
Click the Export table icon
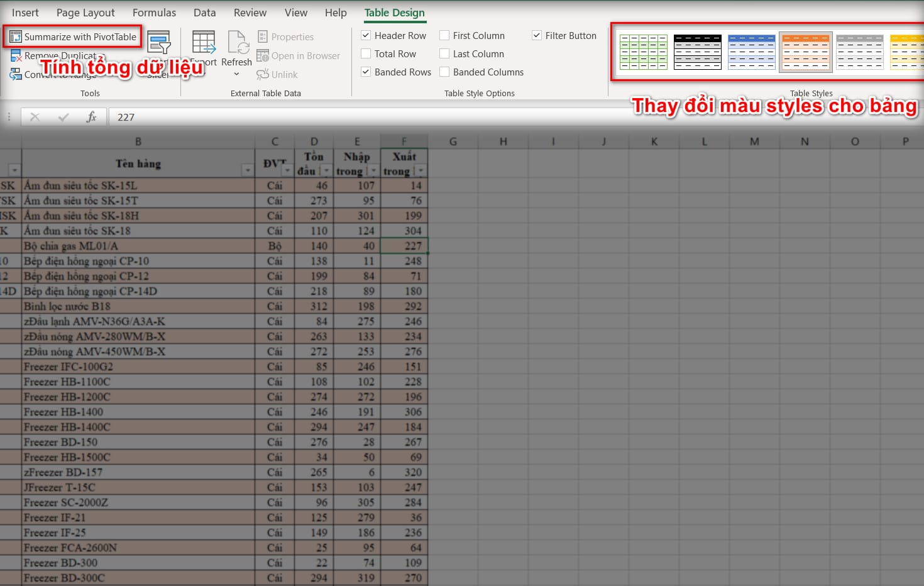204,43
